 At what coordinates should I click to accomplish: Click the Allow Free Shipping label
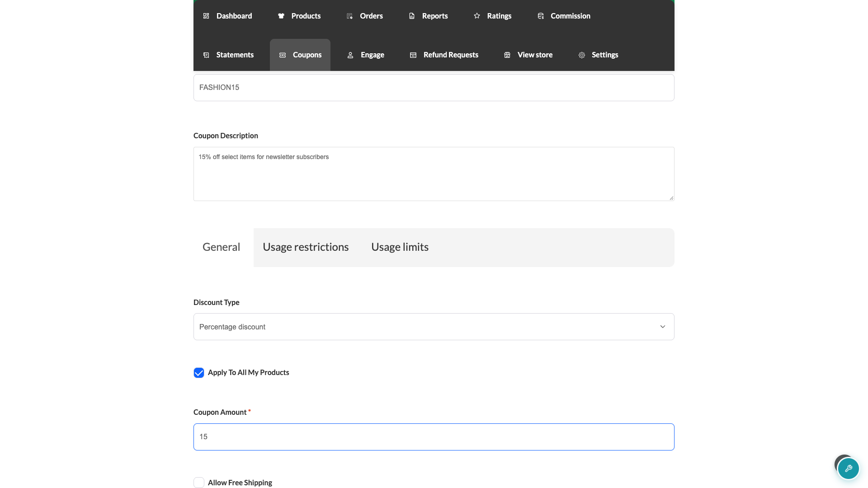pos(240,483)
